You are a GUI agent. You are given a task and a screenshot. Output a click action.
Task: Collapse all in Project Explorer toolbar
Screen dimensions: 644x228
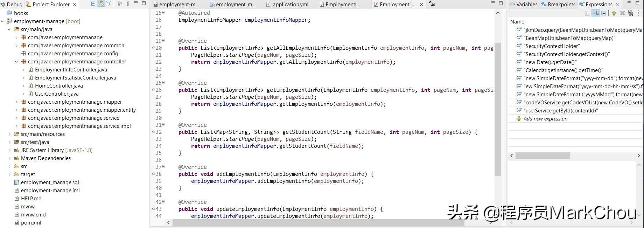pyautogui.click(x=93, y=4)
